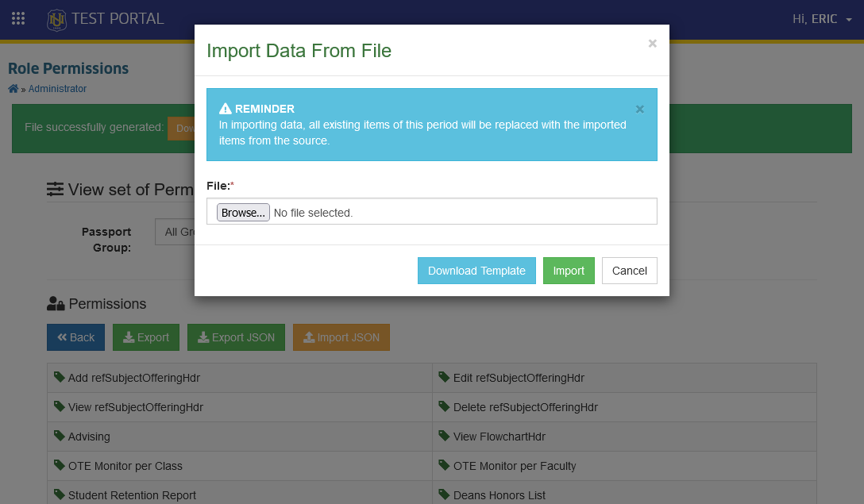Click the green Import button
The image size is (864, 504).
pos(569,271)
